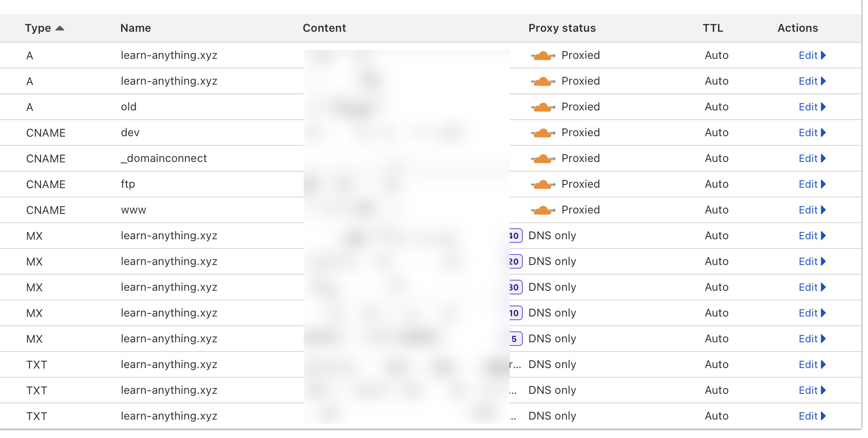The height and width of the screenshot is (438, 868).
Task: Click Edit on the first TXT record
Action: click(x=809, y=364)
